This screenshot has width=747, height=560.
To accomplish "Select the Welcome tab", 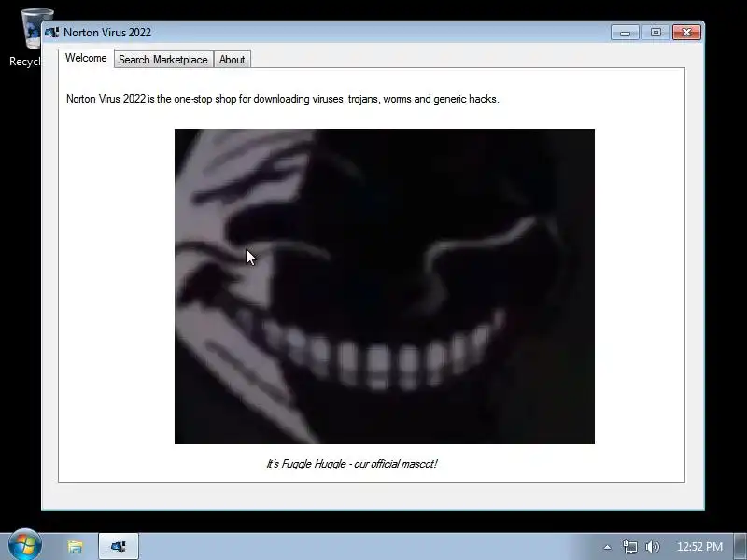I will [86, 58].
